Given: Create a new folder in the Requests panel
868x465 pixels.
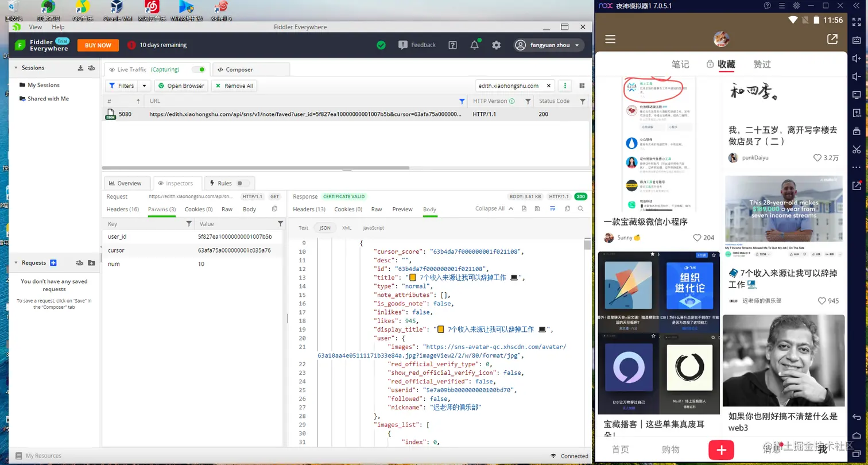Looking at the screenshot, I should click(91, 263).
